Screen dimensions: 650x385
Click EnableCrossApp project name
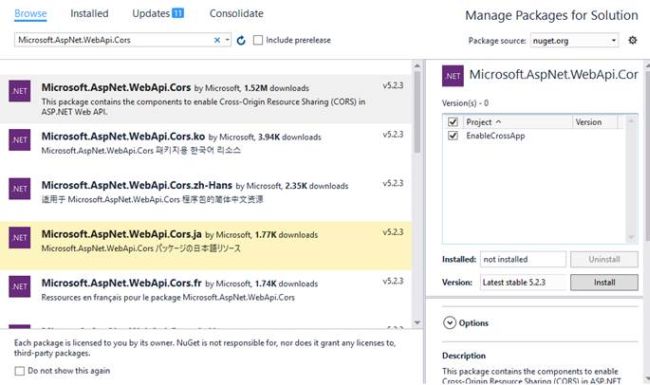coord(495,136)
